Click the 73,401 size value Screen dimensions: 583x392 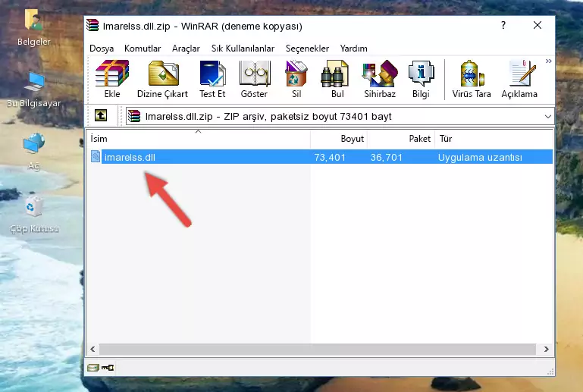click(x=330, y=157)
